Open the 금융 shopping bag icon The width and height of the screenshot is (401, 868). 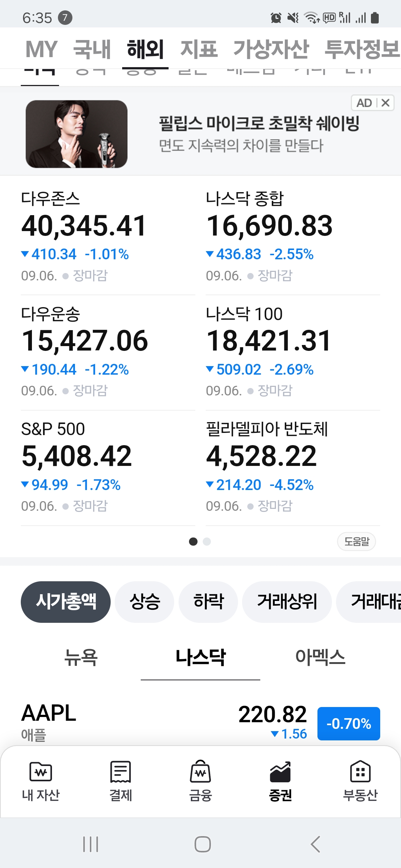click(x=200, y=772)
